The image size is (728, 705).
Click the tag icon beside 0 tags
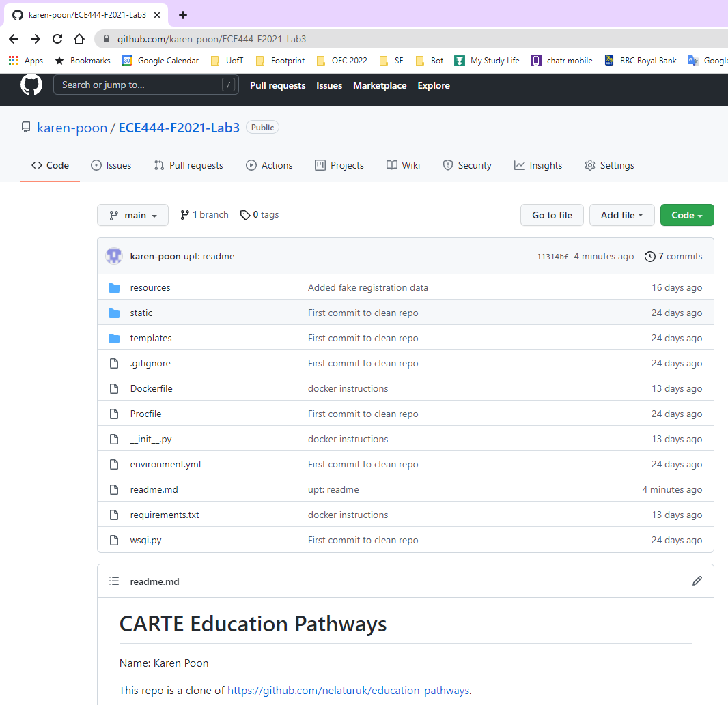245,214
